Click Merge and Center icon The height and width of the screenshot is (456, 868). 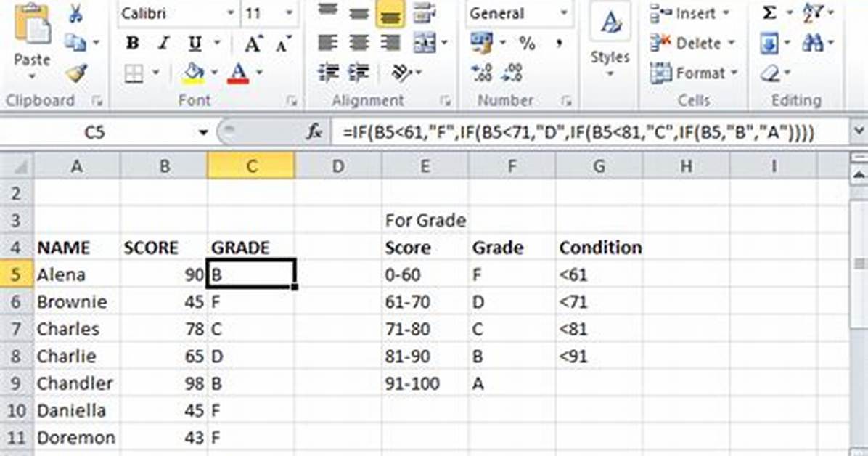425,43
